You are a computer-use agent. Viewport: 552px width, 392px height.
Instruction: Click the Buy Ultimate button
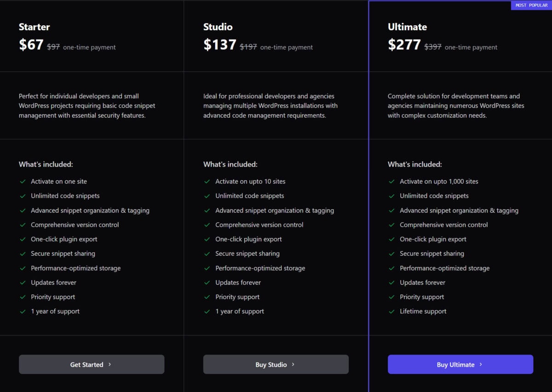(460, 364)
